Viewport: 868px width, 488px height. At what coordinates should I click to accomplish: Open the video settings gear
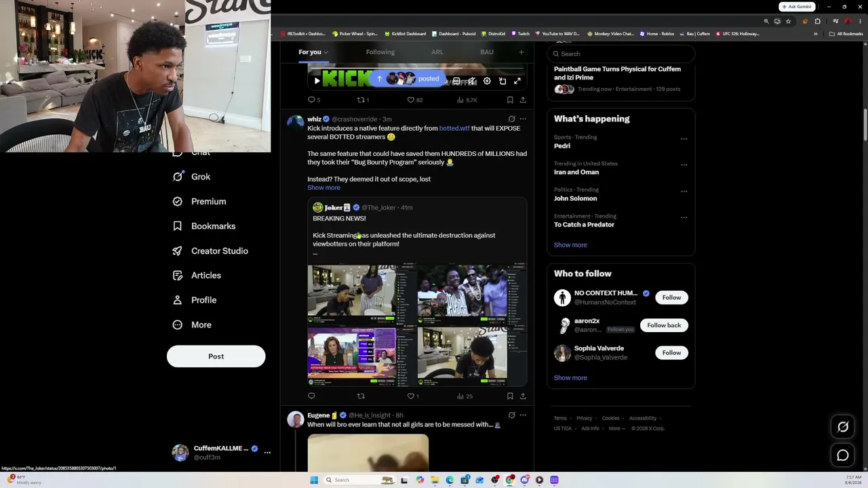click(487, 81)
